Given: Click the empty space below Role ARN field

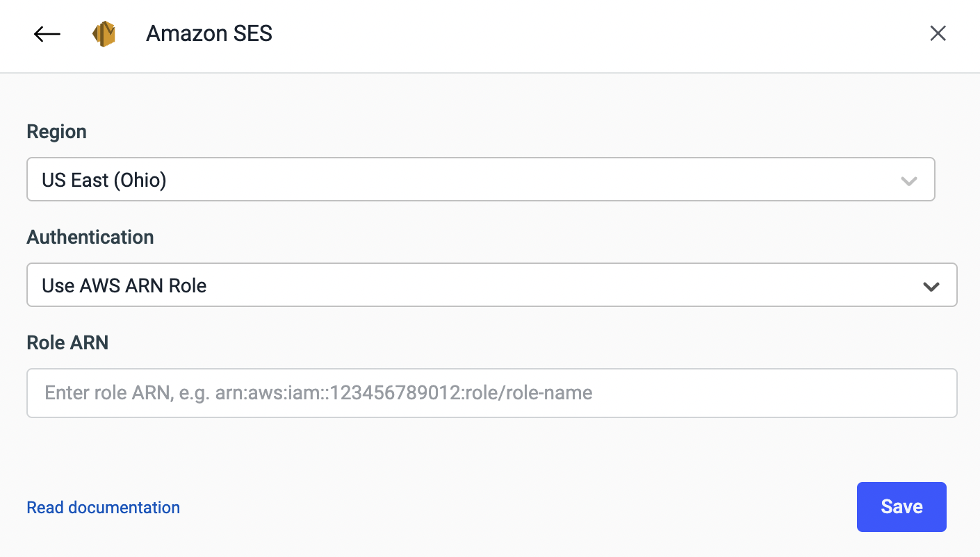Looking at the screenshot, I should [x=487, y=448].
